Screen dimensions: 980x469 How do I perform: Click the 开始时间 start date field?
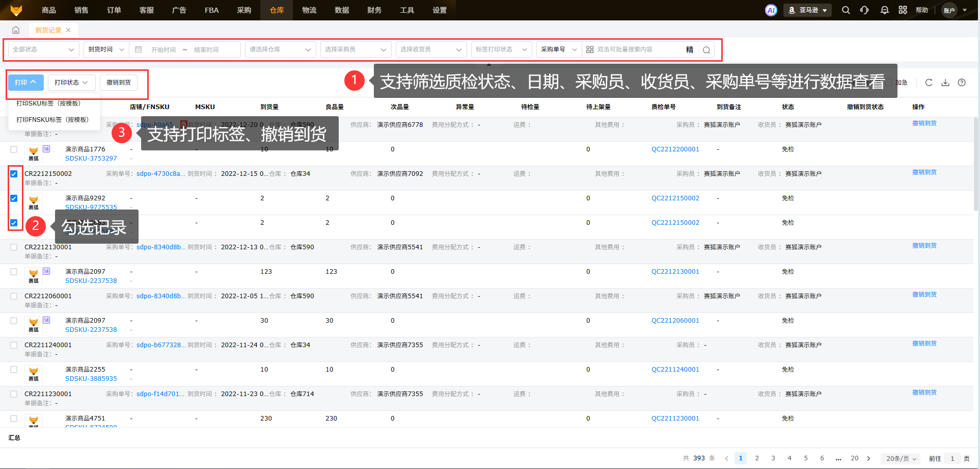pos(163,50)
